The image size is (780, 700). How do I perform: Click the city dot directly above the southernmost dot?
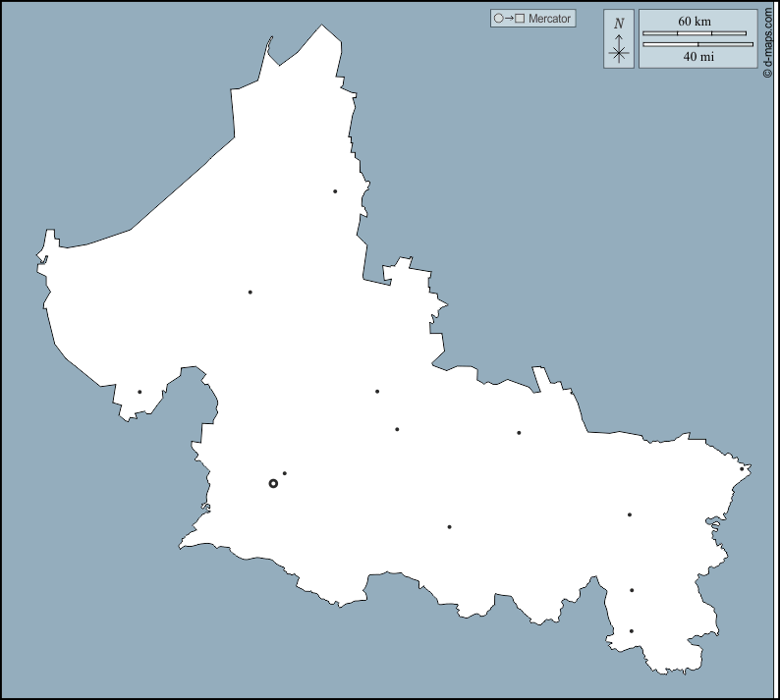pyautogui.click(x=632, y=590)
